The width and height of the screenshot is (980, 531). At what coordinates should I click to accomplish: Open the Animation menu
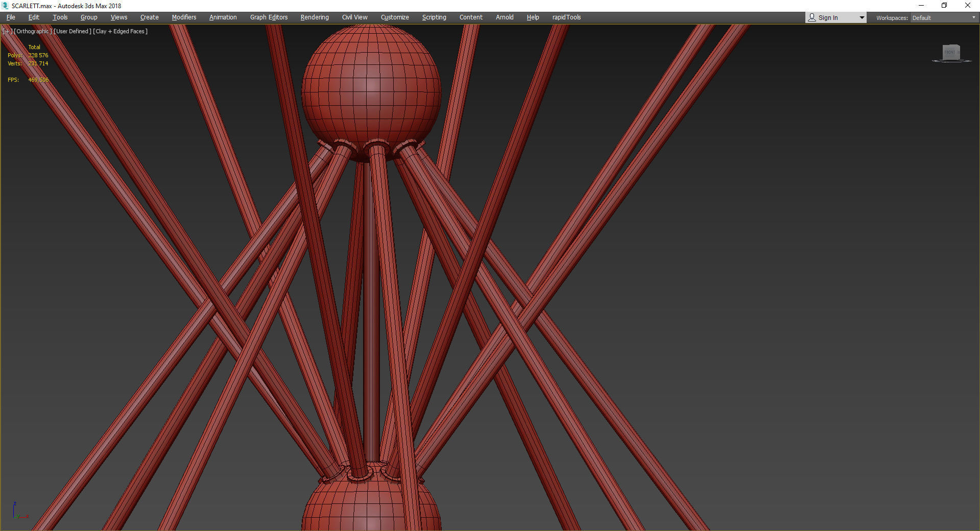223,17
